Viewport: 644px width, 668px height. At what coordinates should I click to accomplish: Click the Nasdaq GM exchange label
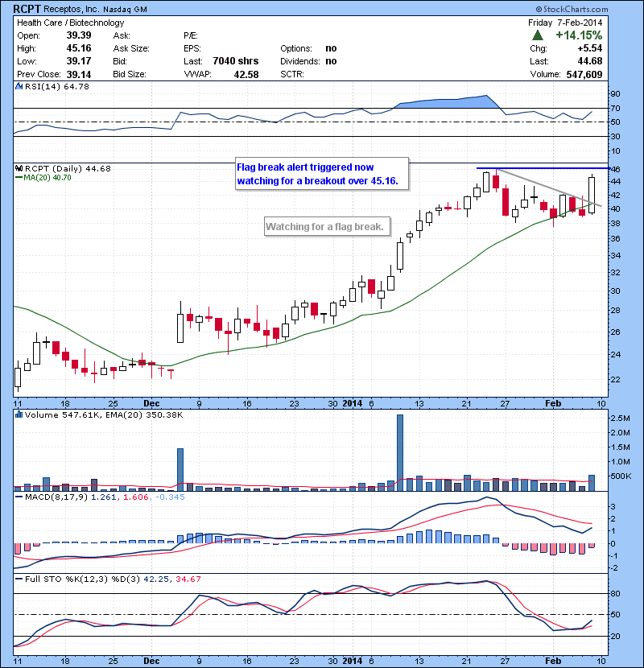125,10
